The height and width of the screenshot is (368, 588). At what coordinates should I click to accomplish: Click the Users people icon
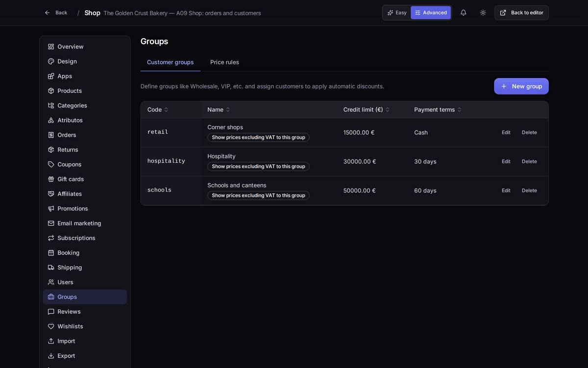[x=51, y=282]
